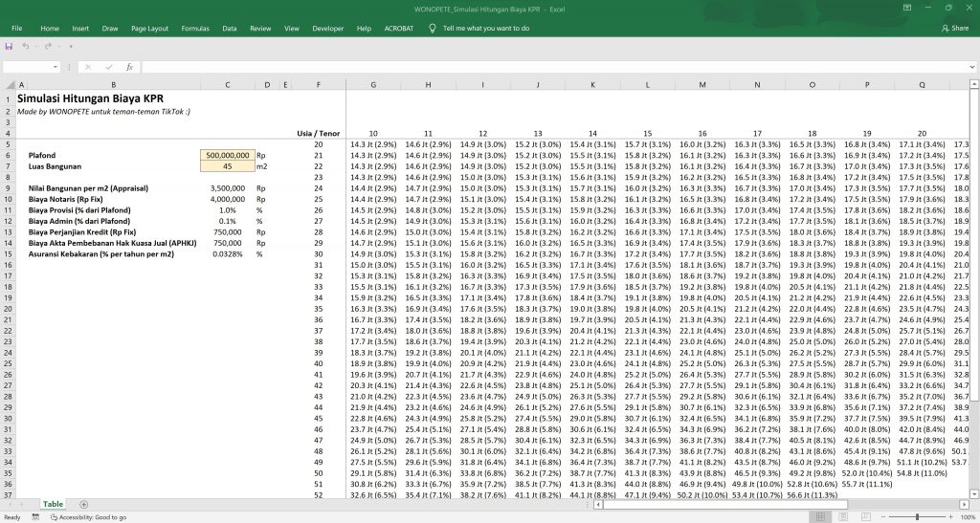Click the Insert Function fx icon

click(x=129, y=67)
